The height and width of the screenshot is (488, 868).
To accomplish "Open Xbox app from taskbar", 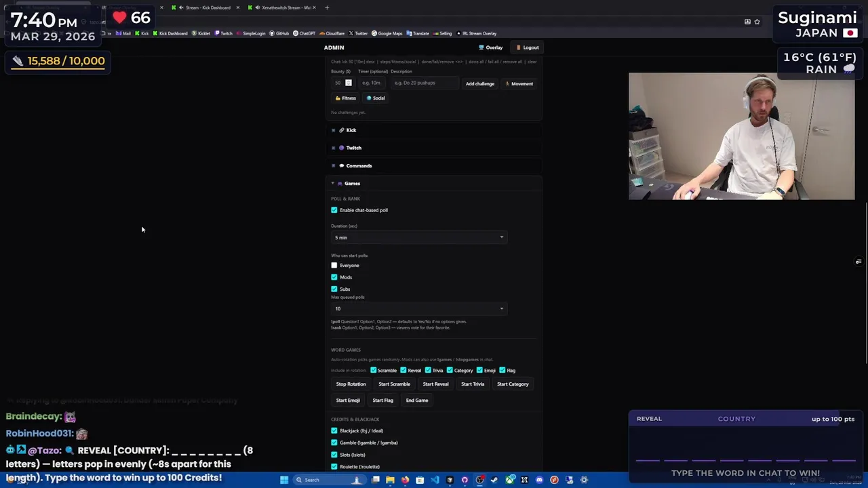I will [x=509, y=480].
